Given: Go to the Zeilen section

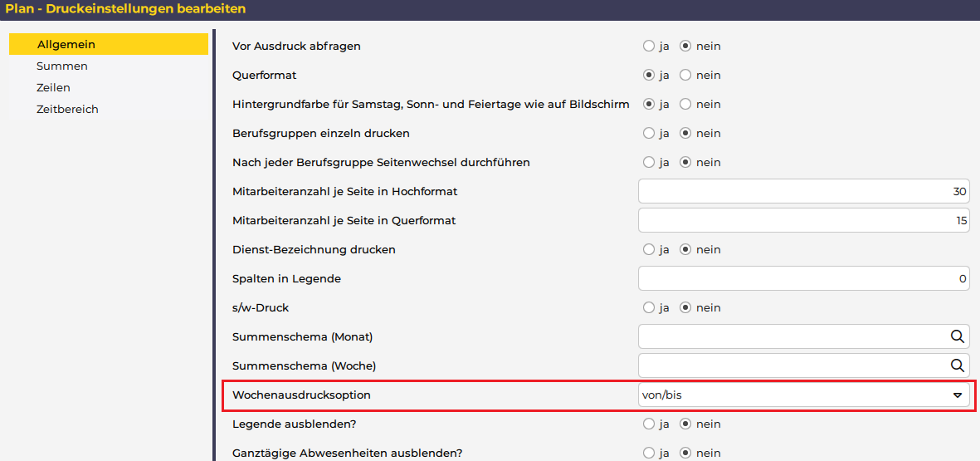Looking at the screenshot, I should 53,88.
